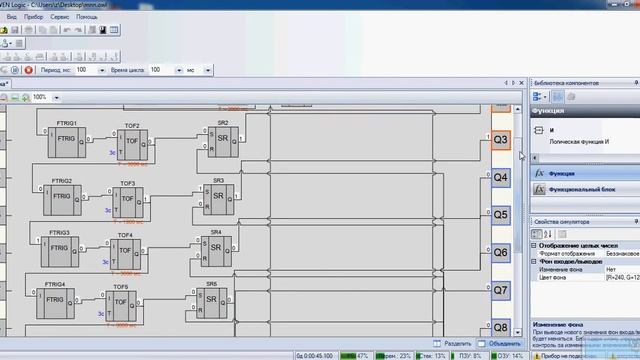640x360 pixels.
Task: Click the open project folder icon
Action: point(4,30)
